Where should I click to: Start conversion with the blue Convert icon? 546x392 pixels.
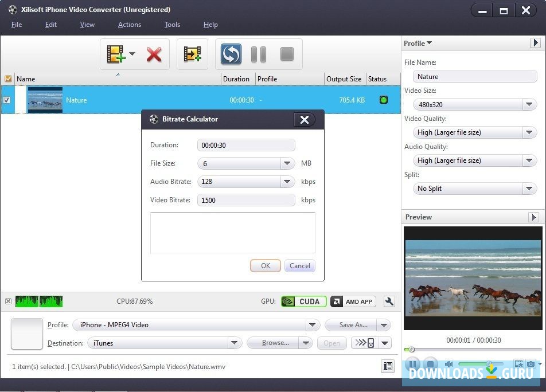pos(231,54)
